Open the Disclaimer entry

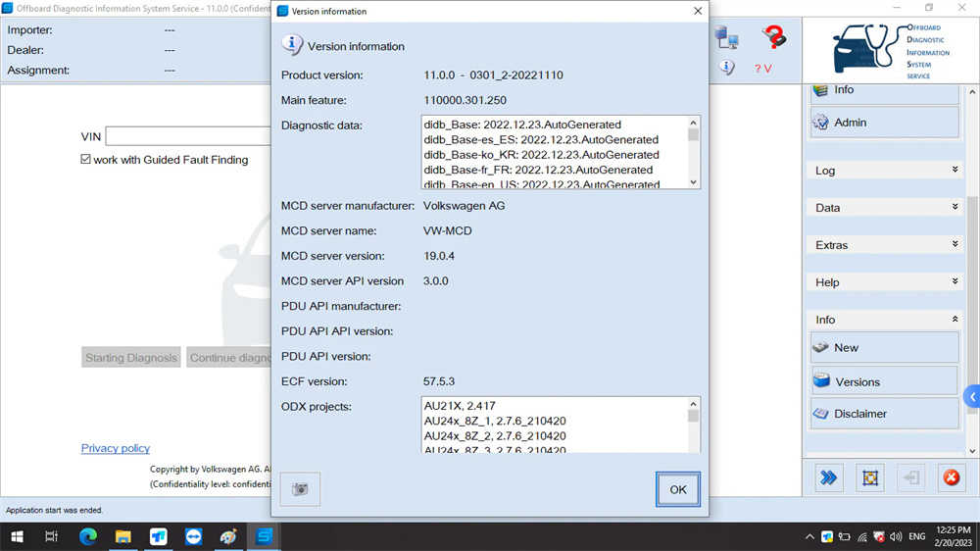(x=884, y=414)
